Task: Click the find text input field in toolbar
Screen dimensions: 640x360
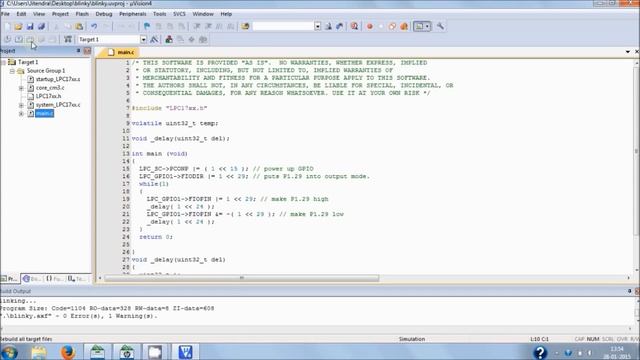Action: [x=283, y=26]
